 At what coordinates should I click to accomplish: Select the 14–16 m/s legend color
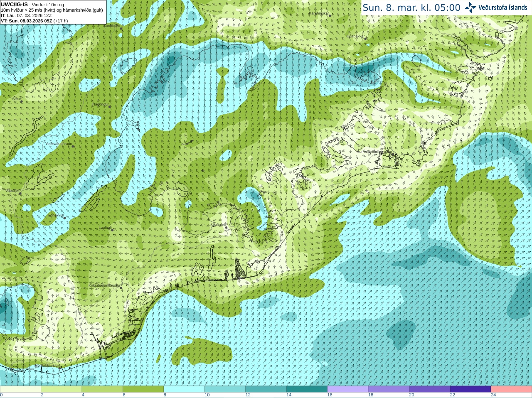[x=307, y=389]
